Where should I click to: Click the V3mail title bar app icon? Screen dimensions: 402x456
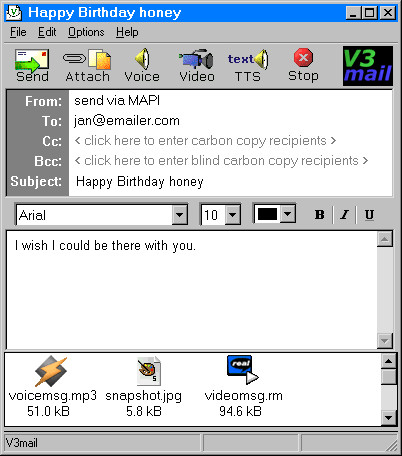14,13
